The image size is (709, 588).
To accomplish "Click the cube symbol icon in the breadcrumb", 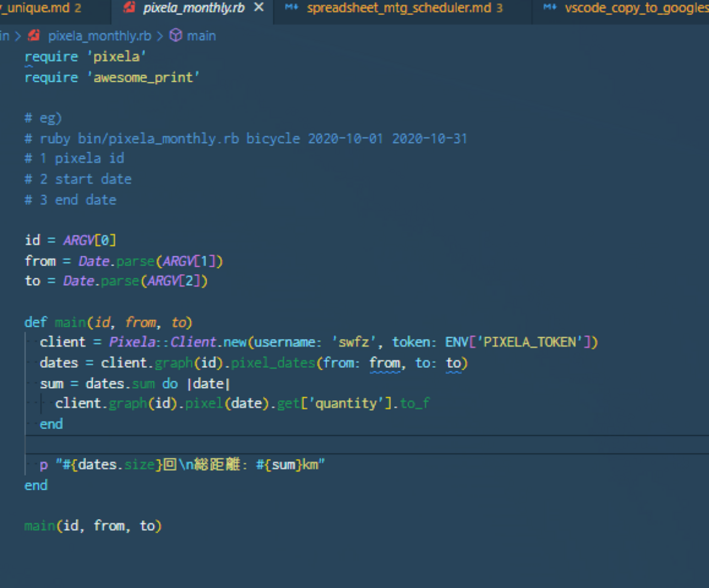I will [x=176, y=35].
